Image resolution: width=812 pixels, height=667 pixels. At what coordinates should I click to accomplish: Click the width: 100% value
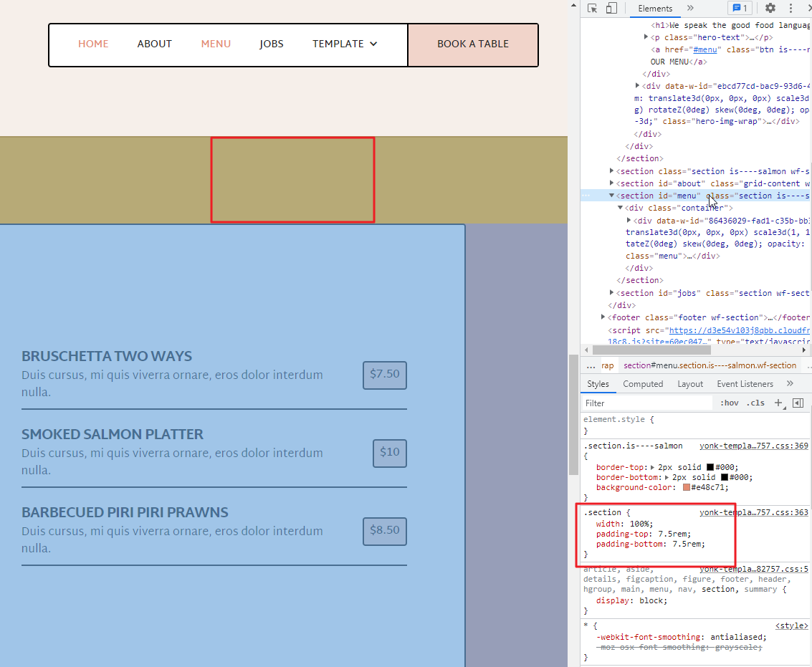639,524
